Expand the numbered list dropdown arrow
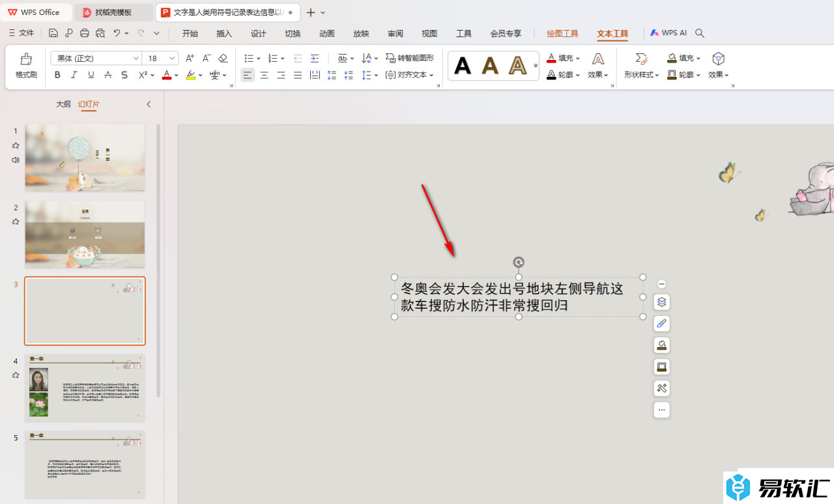The height and width of the screenshot is (504, 834). tap(283, 59)
